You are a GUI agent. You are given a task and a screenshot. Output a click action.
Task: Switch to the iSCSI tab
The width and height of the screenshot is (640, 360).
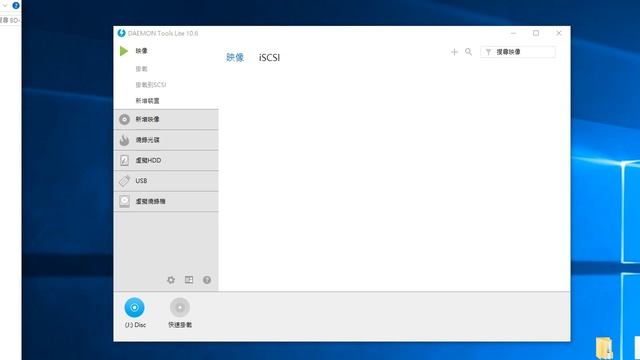point(269,58)
